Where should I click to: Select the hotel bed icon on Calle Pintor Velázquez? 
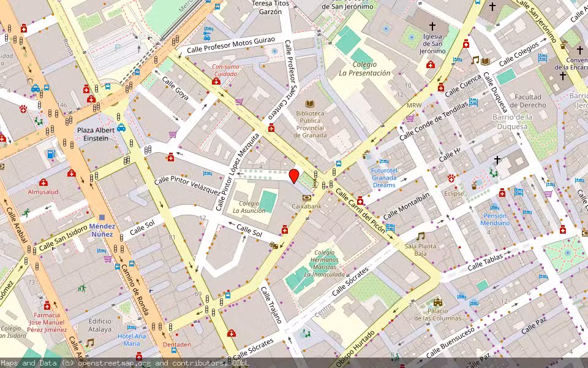[x=208, y=174]
